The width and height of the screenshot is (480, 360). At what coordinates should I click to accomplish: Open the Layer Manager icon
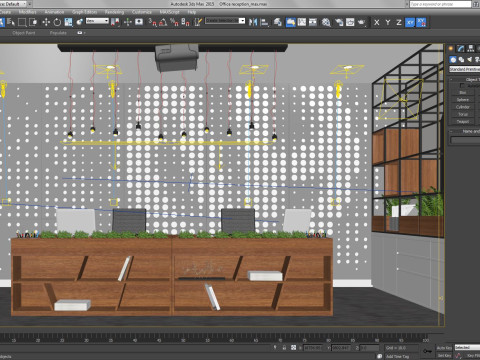point(278,22)
